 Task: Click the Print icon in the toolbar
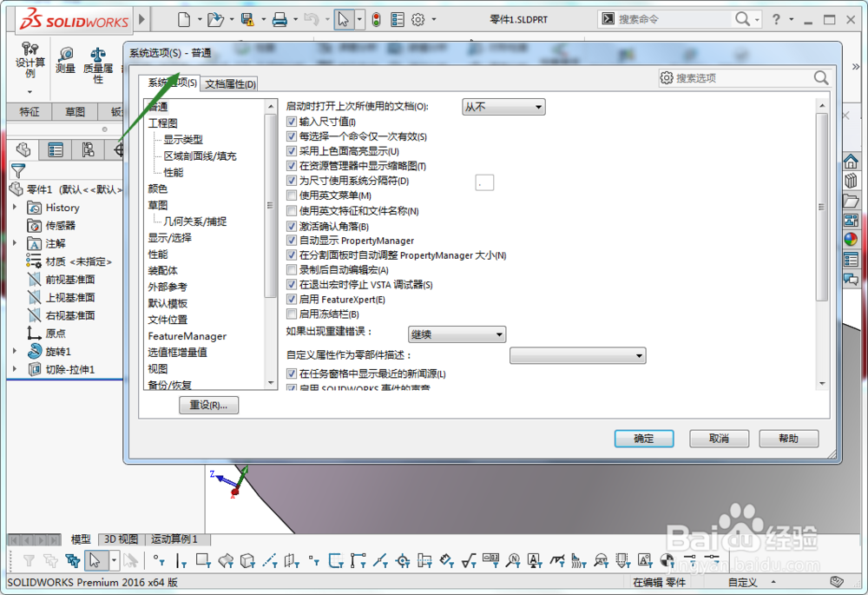click(280, 18)
